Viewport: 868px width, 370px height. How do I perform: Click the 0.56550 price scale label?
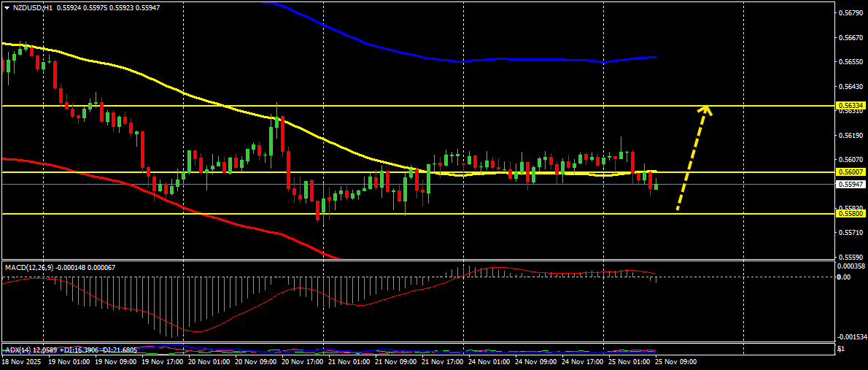(x=850, y=62)
